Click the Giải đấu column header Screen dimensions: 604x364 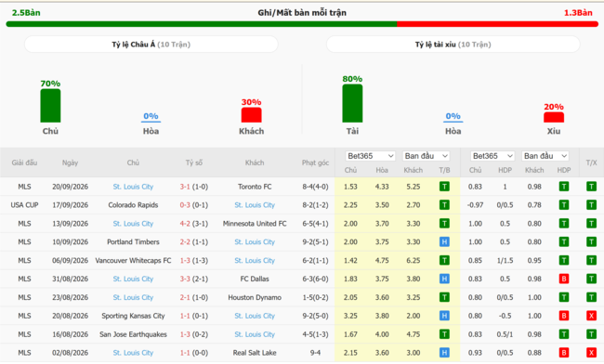(x=24, y=162)
